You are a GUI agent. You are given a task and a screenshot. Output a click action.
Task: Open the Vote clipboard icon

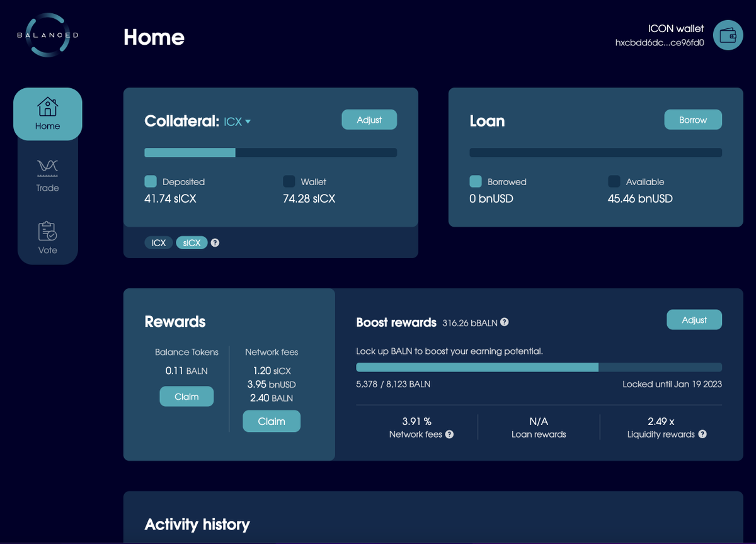(x=48, y=231)
